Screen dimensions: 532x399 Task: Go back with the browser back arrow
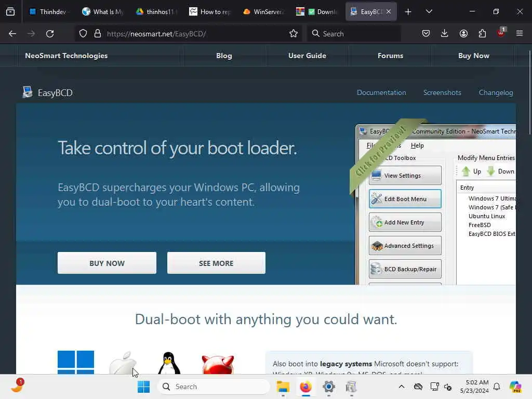tap(12, 34)
